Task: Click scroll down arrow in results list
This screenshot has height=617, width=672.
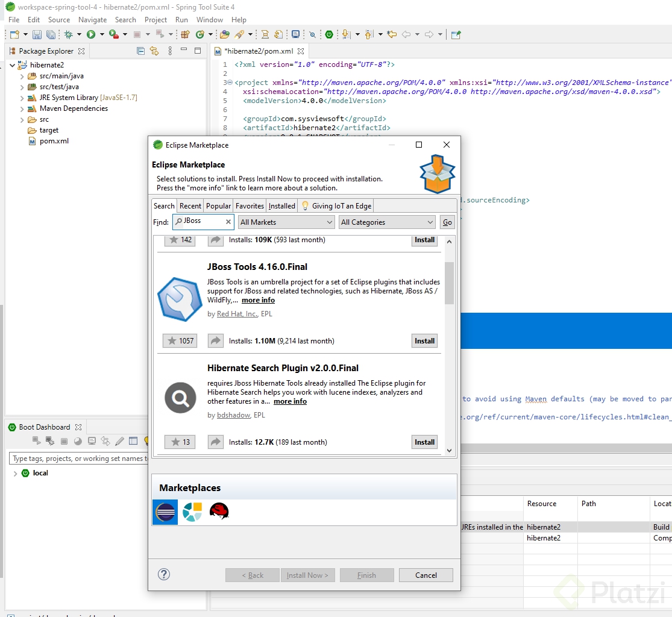Action: [x=449, y=450]
